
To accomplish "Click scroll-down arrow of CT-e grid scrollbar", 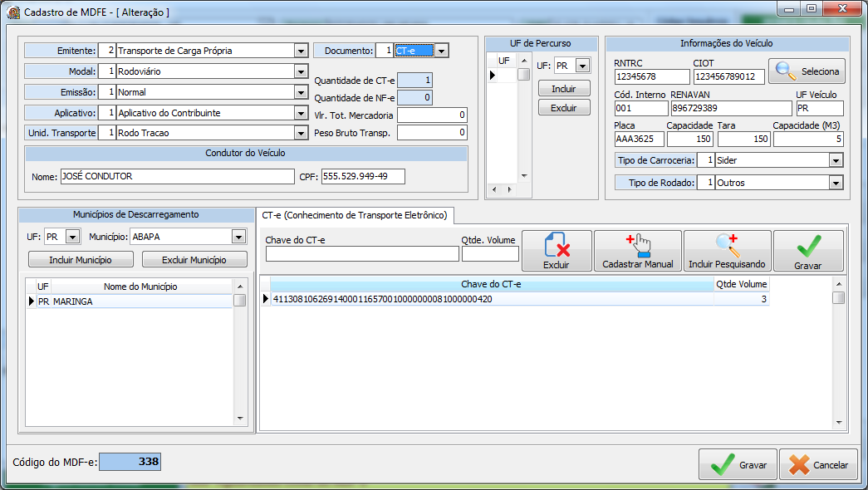I will tap(839, 423).
